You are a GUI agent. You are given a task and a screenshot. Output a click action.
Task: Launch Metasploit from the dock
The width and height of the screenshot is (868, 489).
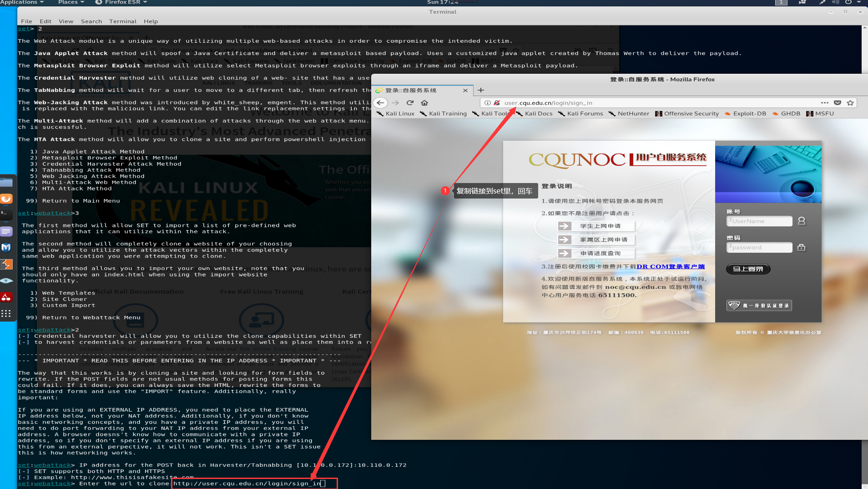point(6,248)
